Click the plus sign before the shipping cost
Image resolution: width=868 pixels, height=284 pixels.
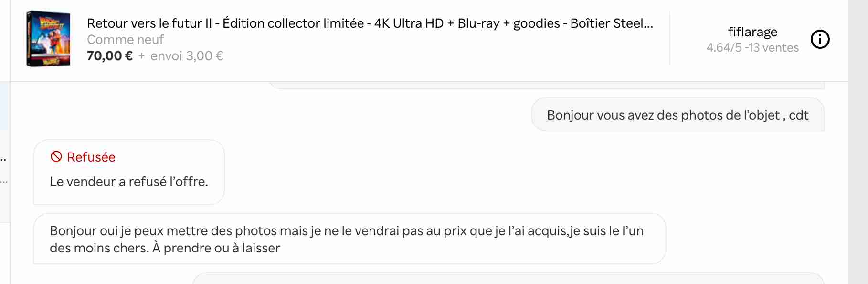[x=141, y=56]
